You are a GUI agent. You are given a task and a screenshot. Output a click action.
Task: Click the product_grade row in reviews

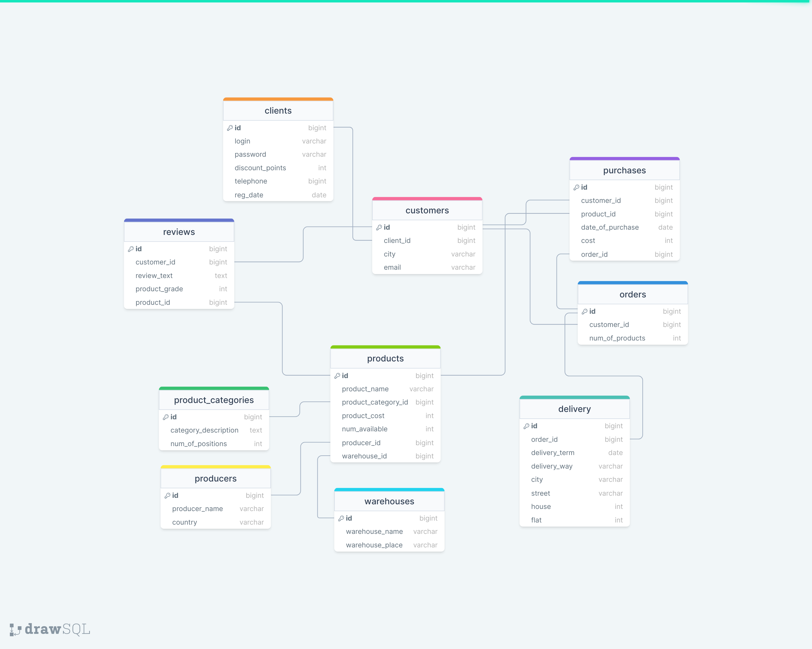pyautogui.click(x=179, y=289)
